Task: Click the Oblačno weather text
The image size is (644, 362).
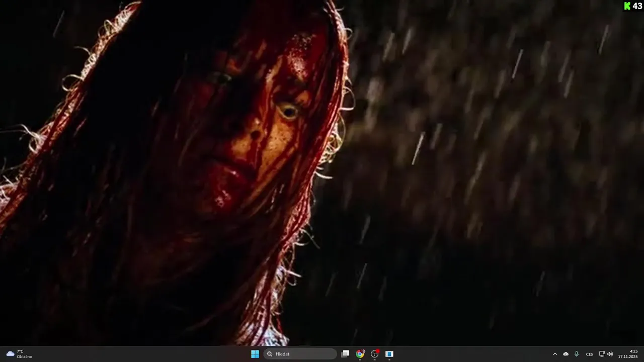Action: point(25,356)
